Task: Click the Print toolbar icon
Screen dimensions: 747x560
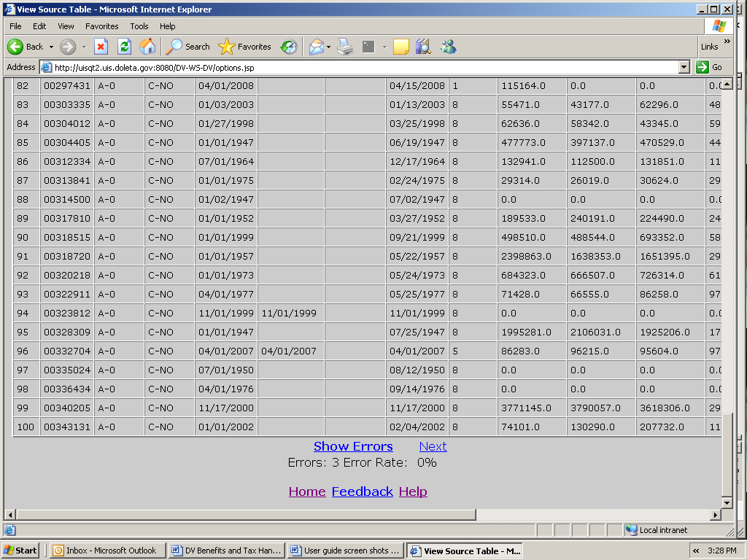Action: click(345, 47)
